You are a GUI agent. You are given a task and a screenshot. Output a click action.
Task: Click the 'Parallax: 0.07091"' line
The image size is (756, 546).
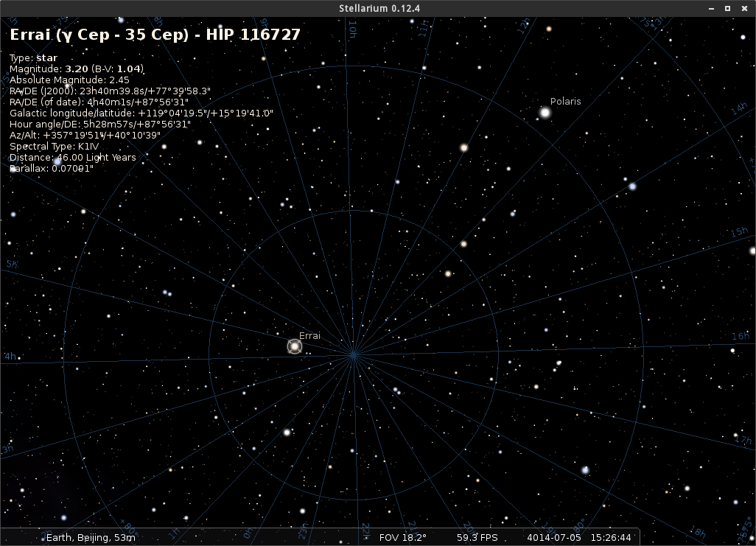point(52,169)
